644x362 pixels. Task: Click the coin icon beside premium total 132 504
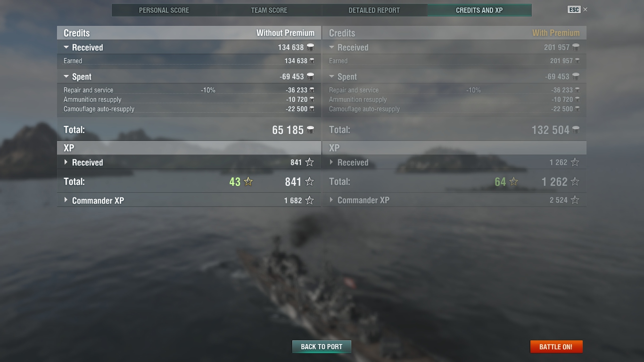pos(576,130)
